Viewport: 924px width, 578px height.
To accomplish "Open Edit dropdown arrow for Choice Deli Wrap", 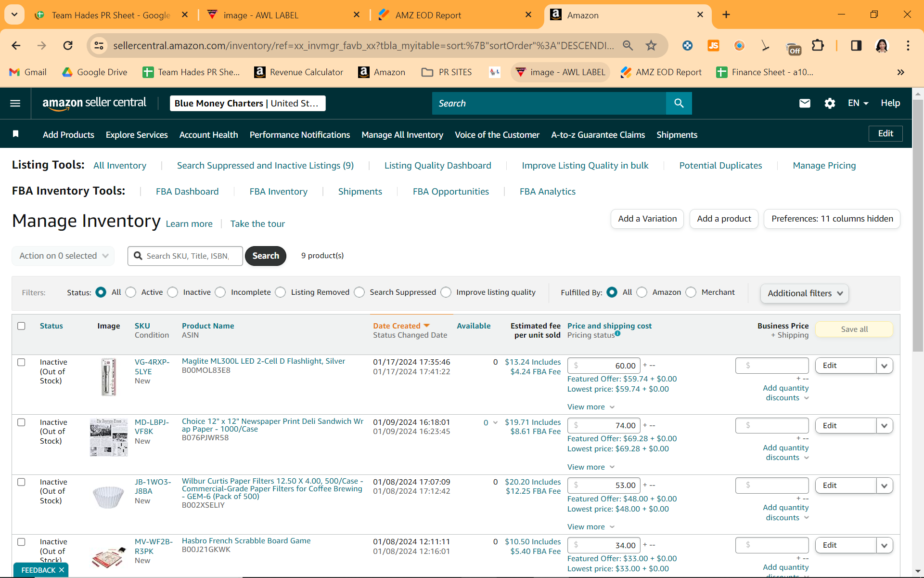I will pos(885,426).
